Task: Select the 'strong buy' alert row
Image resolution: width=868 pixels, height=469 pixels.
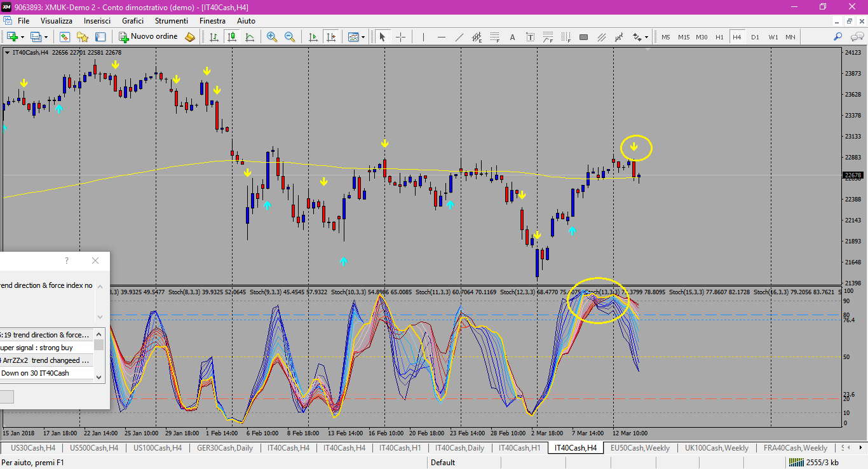Action: click(47, 348)
